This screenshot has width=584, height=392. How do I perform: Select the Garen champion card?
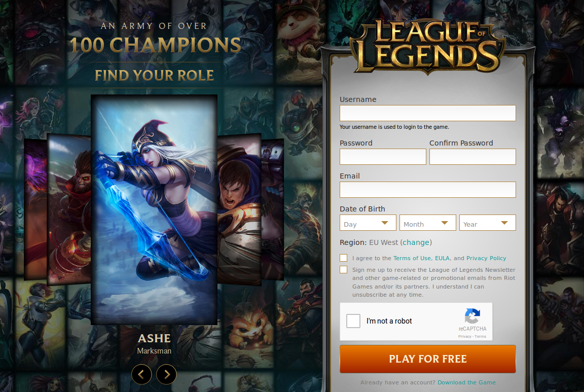(x=239, y=208)
